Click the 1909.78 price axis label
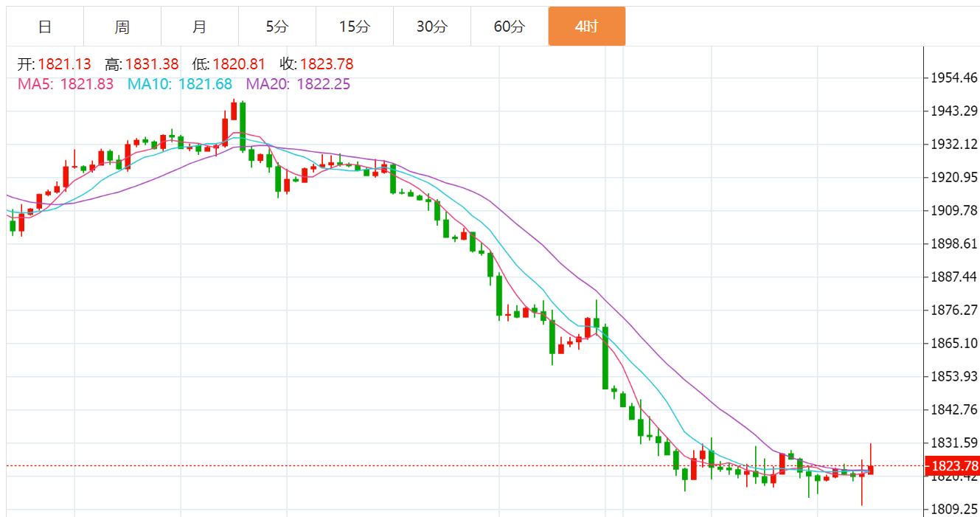The height and width of the screenshot is (517, 980). click(953, 210)
